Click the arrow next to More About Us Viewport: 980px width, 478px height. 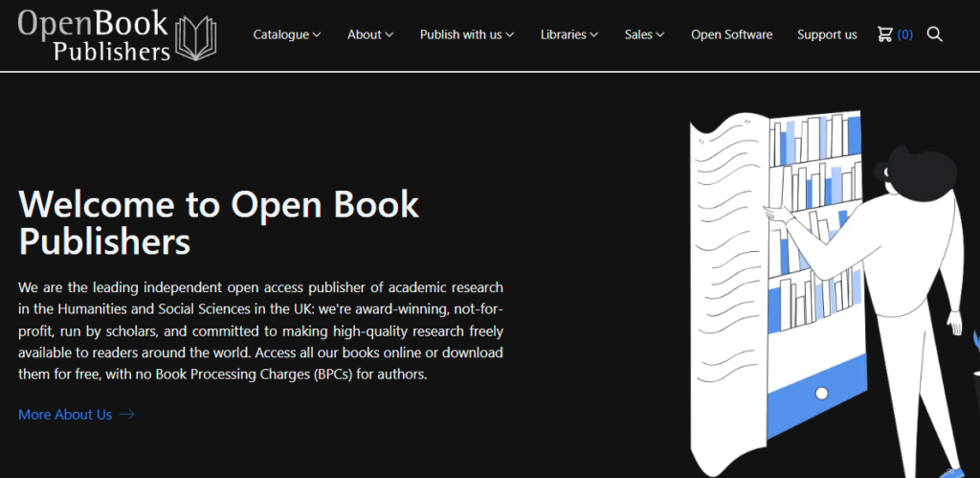[x=127, y=414]
